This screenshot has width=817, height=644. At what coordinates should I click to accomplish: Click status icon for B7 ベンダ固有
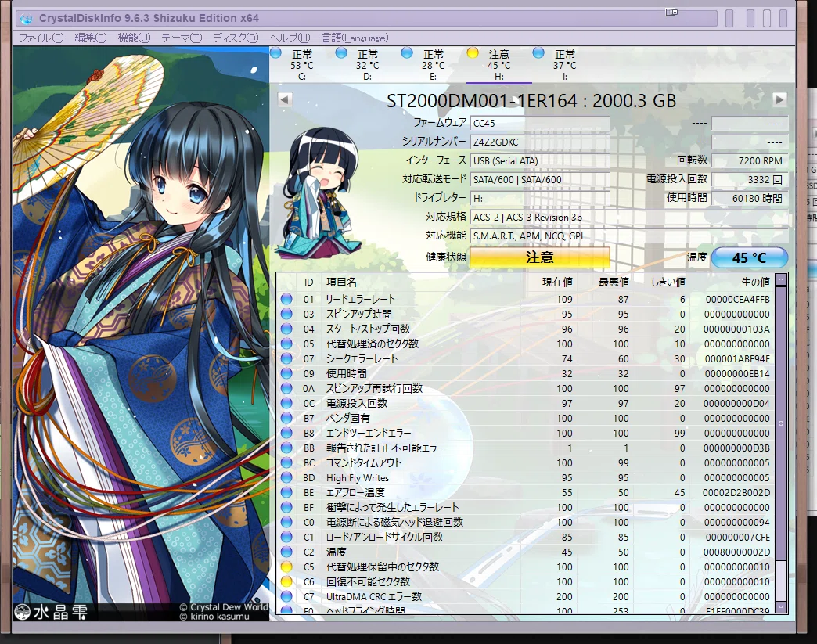286,418
